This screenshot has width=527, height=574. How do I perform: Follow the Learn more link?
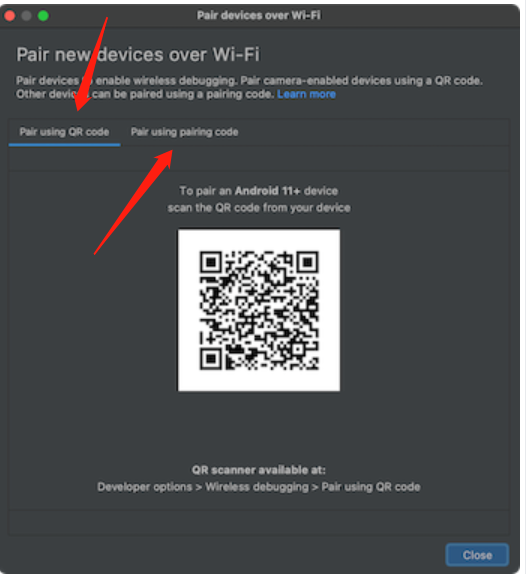[x=306, y=94]
